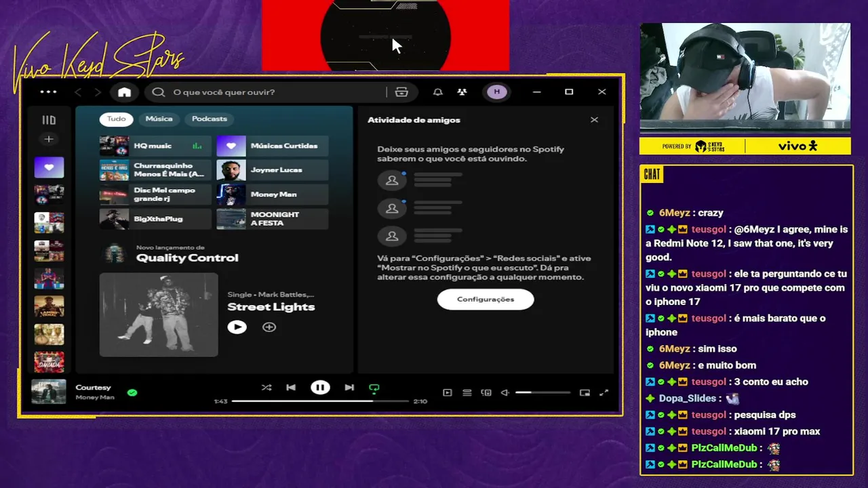Open the Spotify three-dots menu
868x488 pixels.
(x=48, y=92)
